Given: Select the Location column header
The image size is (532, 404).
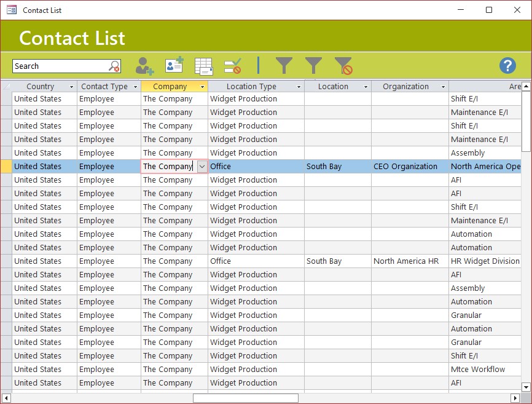Looking at the screenshot, I should click(x=333, y=87).
